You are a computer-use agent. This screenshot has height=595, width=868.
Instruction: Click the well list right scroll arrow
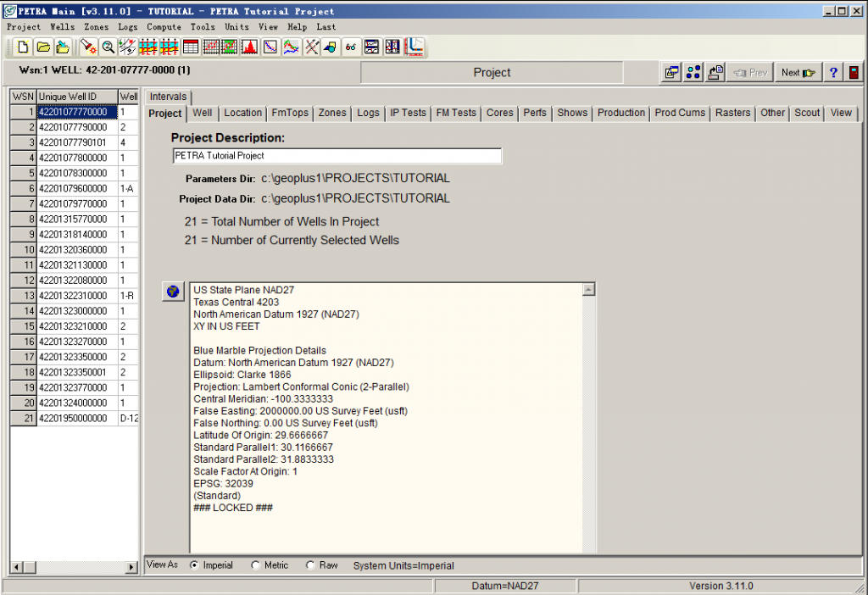pos(131,567)
